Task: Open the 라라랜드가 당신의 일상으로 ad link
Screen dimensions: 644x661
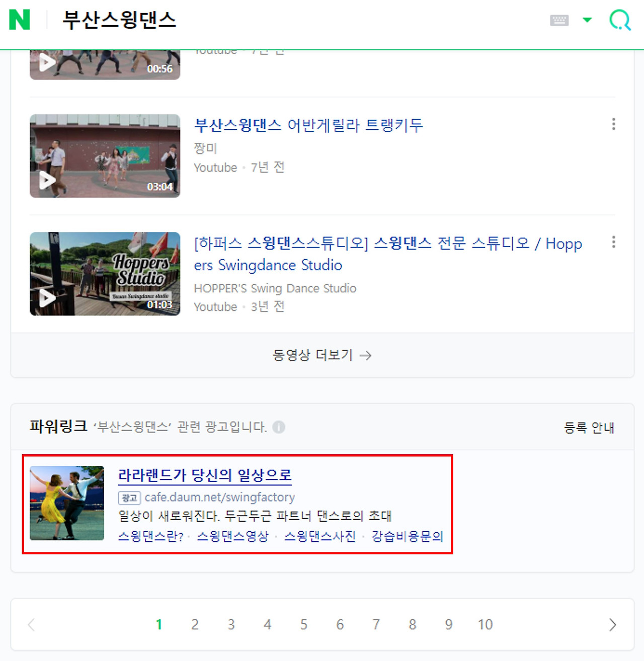Action: point(205,475)
